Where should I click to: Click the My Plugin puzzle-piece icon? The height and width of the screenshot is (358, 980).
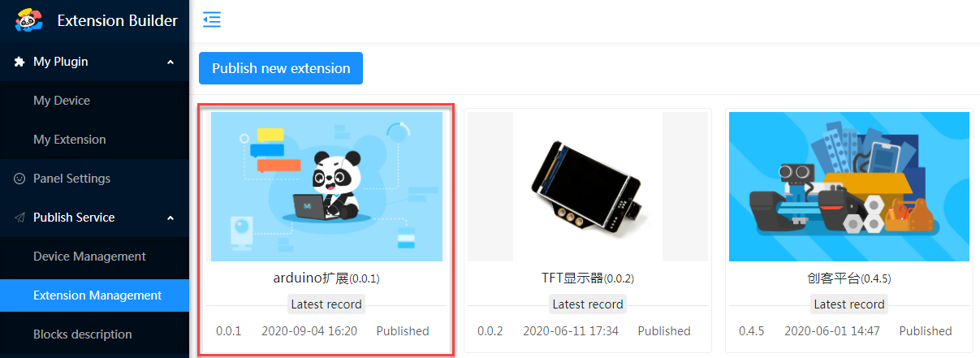click(19, 62)
